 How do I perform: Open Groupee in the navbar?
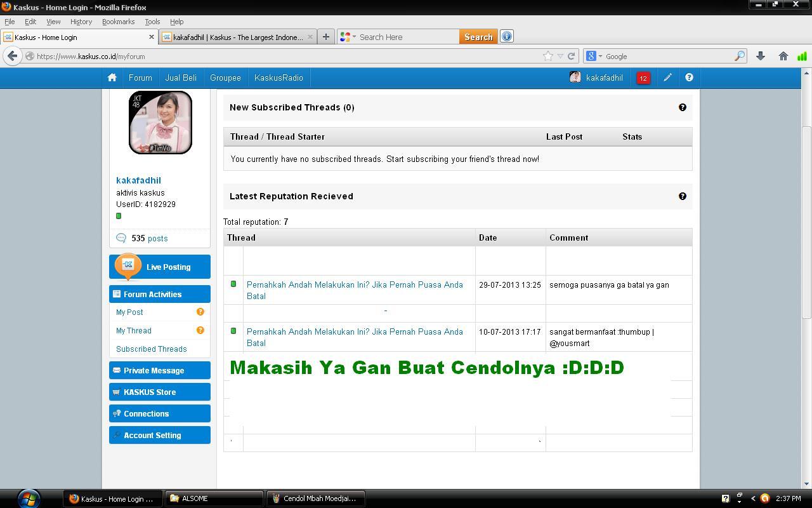click(225, 77)
